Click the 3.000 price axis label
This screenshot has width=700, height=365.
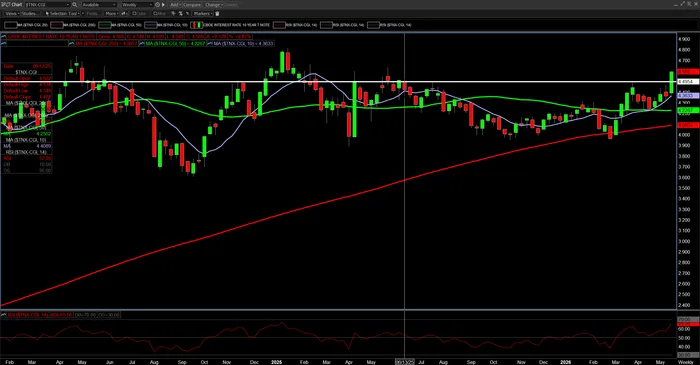tap(684, 241)
